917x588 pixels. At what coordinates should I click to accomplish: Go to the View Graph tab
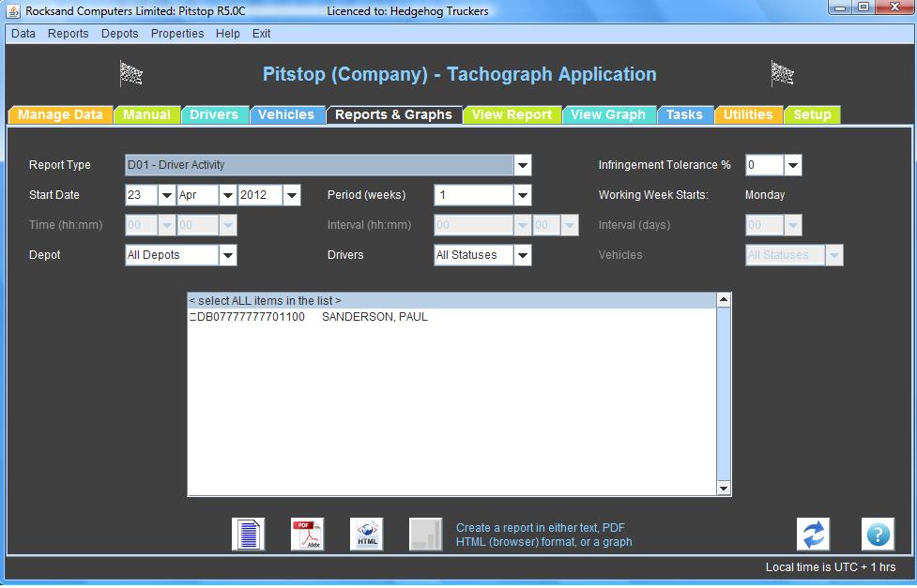click(608, 114)
